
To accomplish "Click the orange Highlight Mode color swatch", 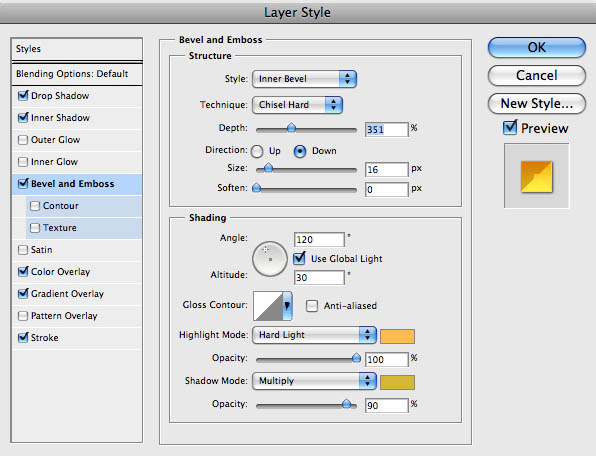I will (x=398, y=337).
